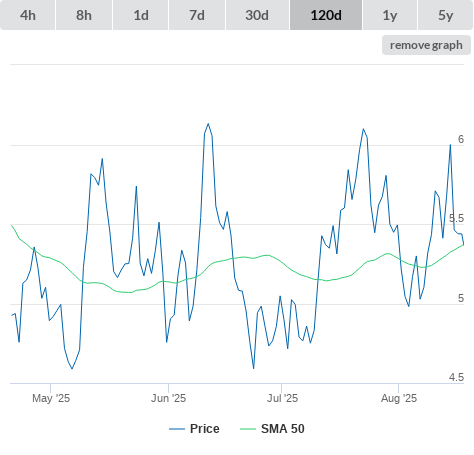
Task: Switch to the 8h time range
Action: [x=84, y=15]
